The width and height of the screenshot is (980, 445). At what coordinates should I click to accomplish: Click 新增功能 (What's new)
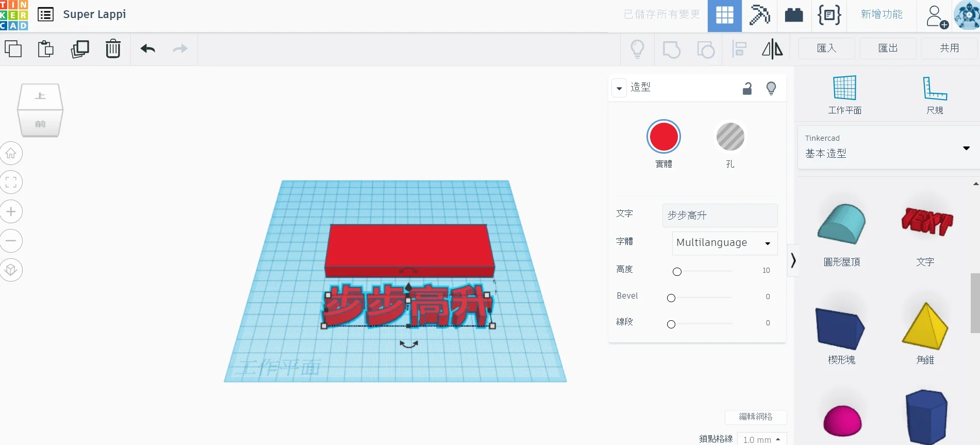pos(882,14)
